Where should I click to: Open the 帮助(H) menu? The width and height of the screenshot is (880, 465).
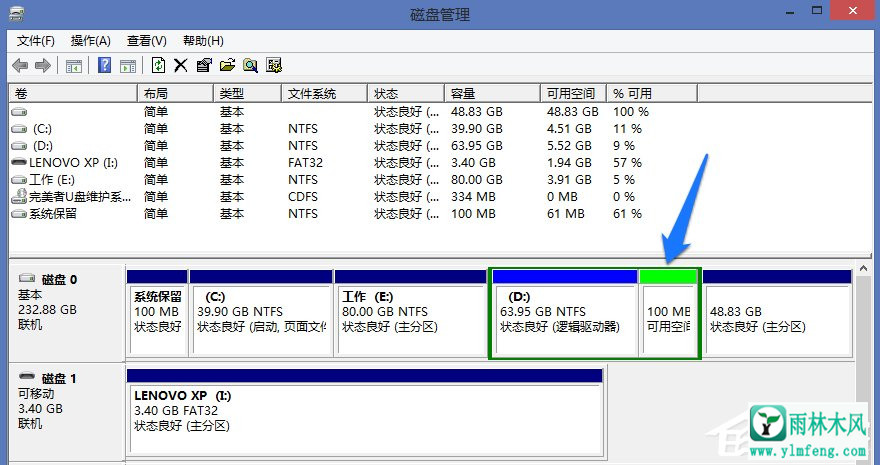(x=203, y=41)
